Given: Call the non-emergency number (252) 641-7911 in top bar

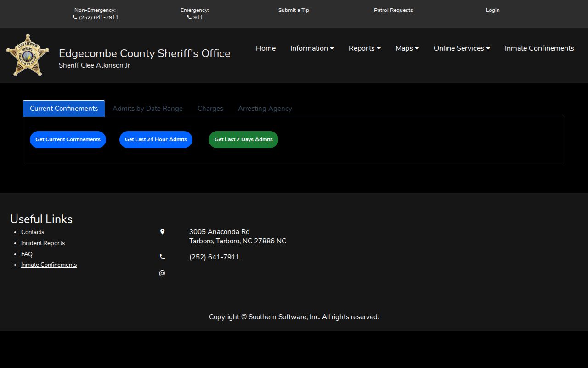Looking at the screenshot, I should pos(99,17).
